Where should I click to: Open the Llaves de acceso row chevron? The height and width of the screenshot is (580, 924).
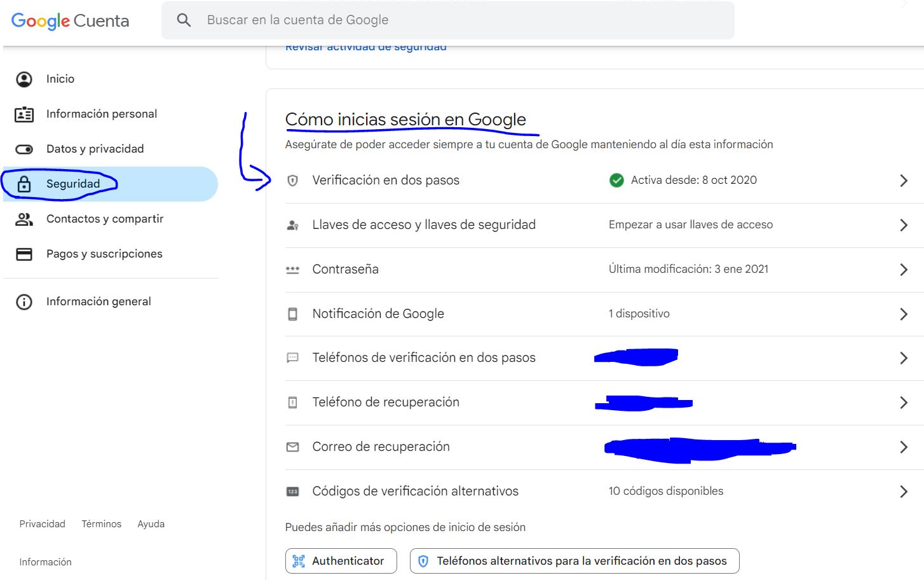[904, 225]
